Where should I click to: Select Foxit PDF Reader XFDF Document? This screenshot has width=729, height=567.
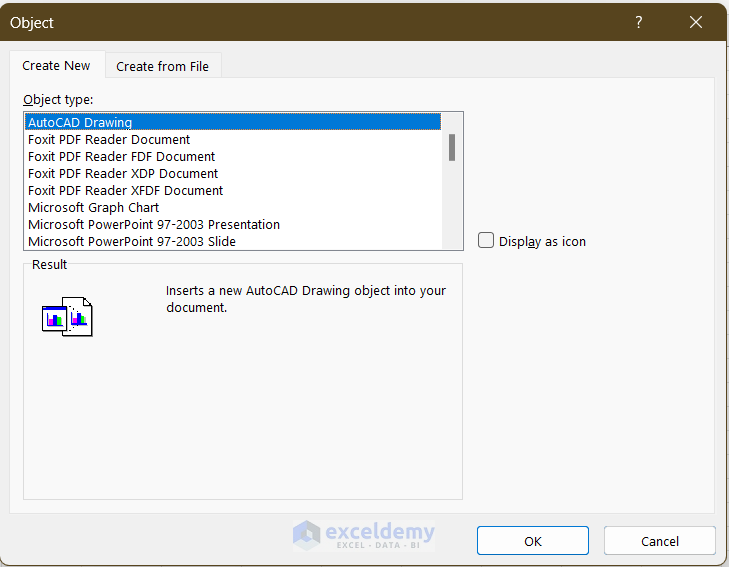click(233, 191)
